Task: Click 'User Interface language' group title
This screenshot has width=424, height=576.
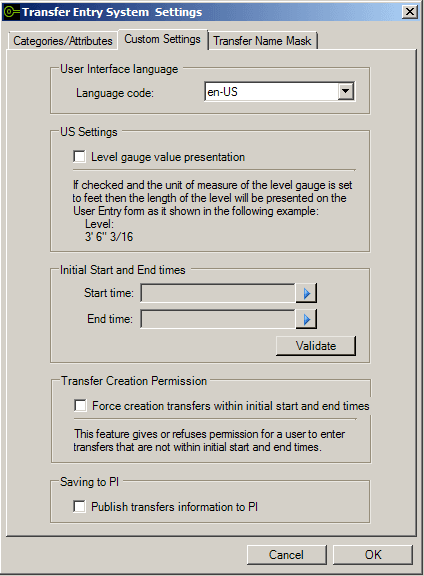Action: (x=119, y=69)
